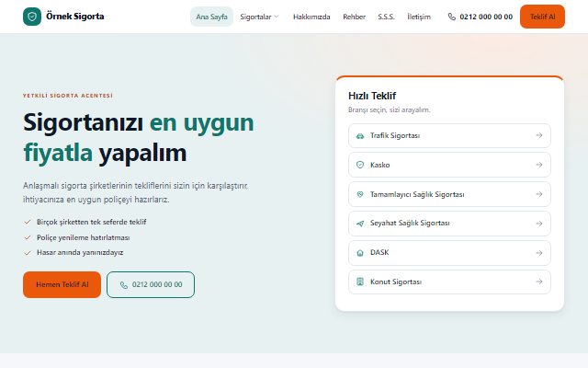The width and height of the screenshot is (588, 368).
Task: Click the outlined 0212 000 00 00 button
Action: 151,284
